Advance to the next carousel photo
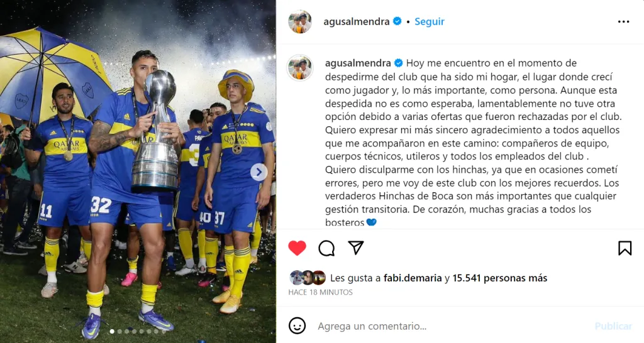Viewport: 644px width, 343px height. coord(258,172)
